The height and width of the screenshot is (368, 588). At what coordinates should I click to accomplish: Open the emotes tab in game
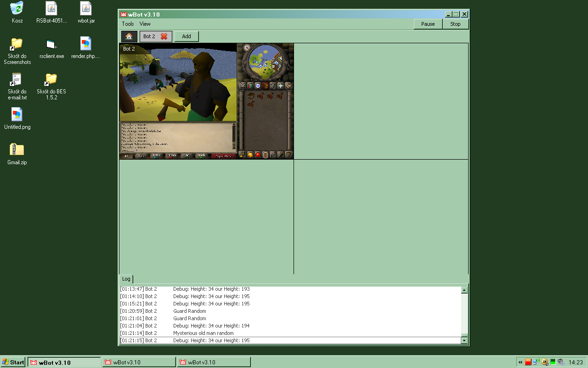pos(280,155)
